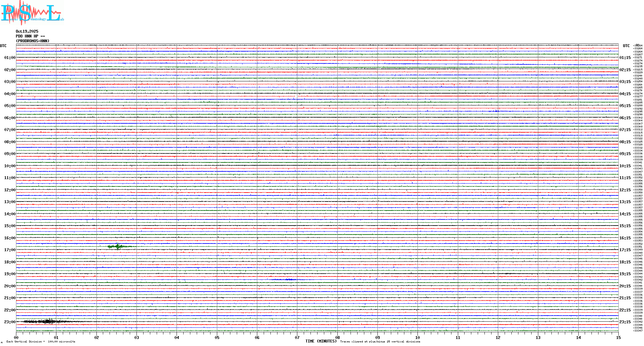Click the top-right UTC label
Screen dimensions: 644x346
pos(626,46)
